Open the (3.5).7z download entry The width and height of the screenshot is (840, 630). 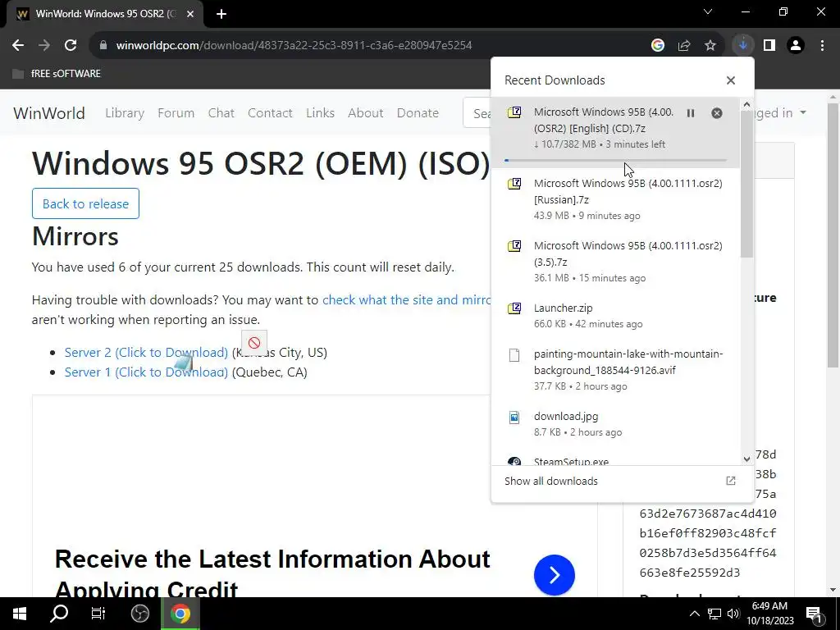(615, 262)
